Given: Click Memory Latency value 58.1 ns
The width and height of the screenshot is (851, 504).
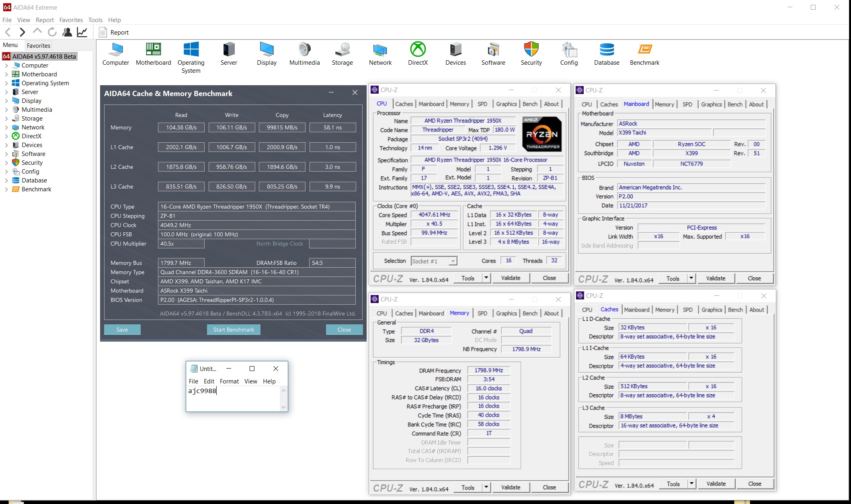Looking at the screenshot, I should coord(332,127).
